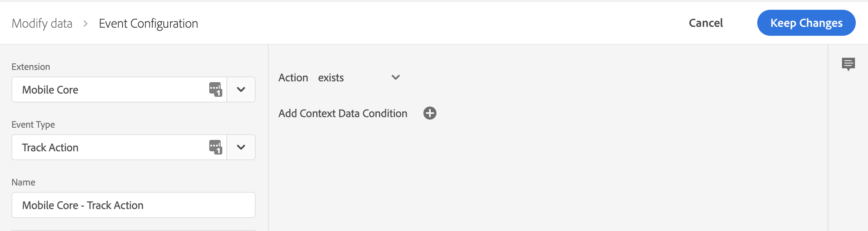Select the 'exists' operator value
868x231 pixels.
(x=331, y=78)
